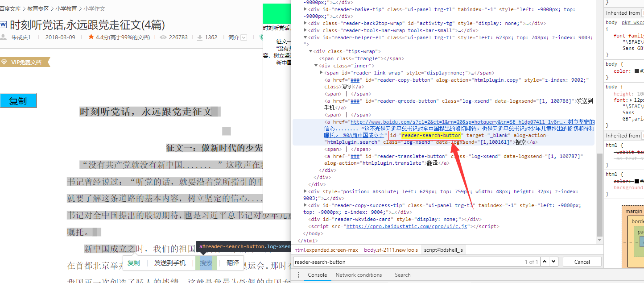Click the orange star rating icon
Screen dimensions: 644x283
click(91, 37)
